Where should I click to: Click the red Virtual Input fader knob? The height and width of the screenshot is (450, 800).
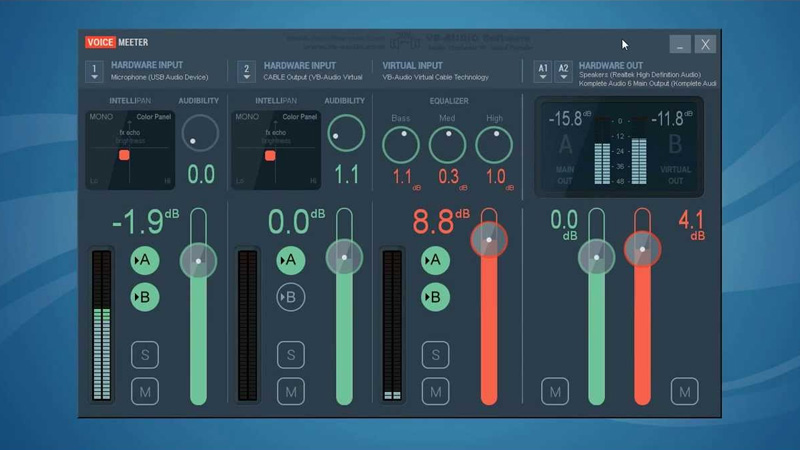(x=489, y=239)
